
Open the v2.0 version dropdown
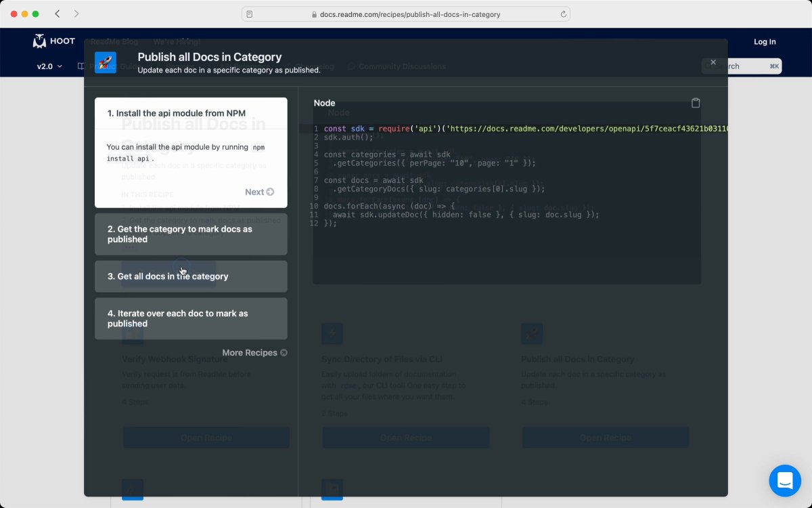[47, 66]
